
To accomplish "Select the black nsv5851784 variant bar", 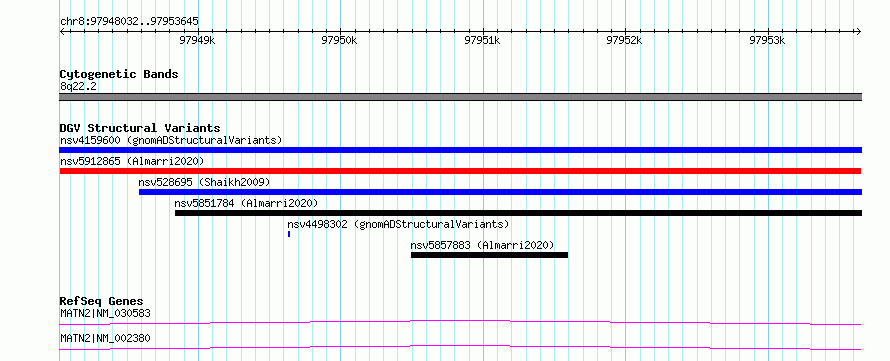I will tap(518, 213).
